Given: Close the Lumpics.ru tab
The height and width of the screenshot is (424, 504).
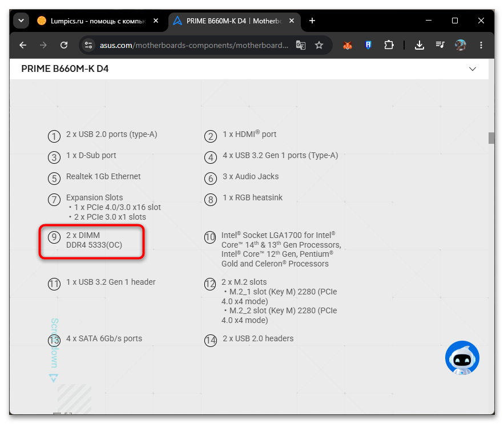Looking at the screenshot, I should 156,21.
